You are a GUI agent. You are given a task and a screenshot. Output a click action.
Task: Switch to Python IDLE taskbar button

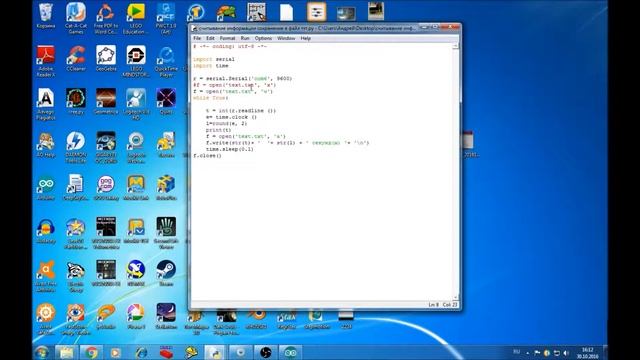pyautogui.click(x=215, y=353)
